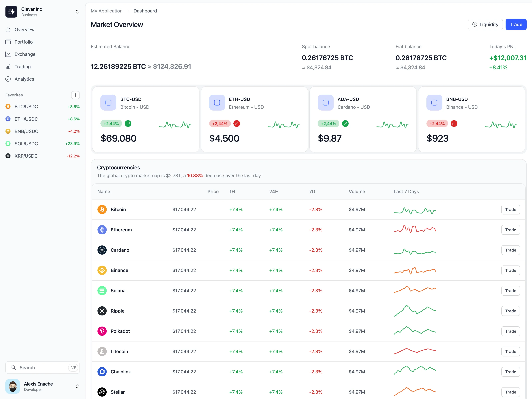Viewport: 532px width, 399px height.
Task: Click the Analytics pie chart icon
Action: 8,79
